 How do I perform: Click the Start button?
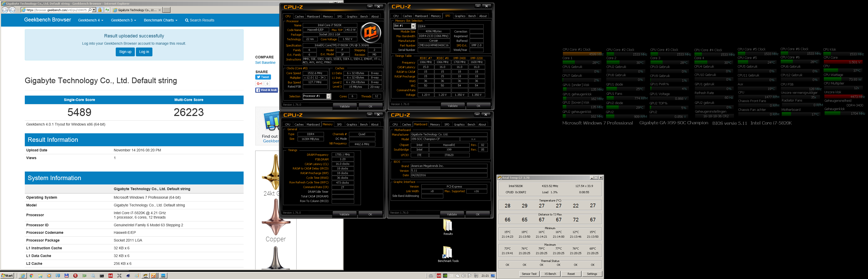pos(7,276)
